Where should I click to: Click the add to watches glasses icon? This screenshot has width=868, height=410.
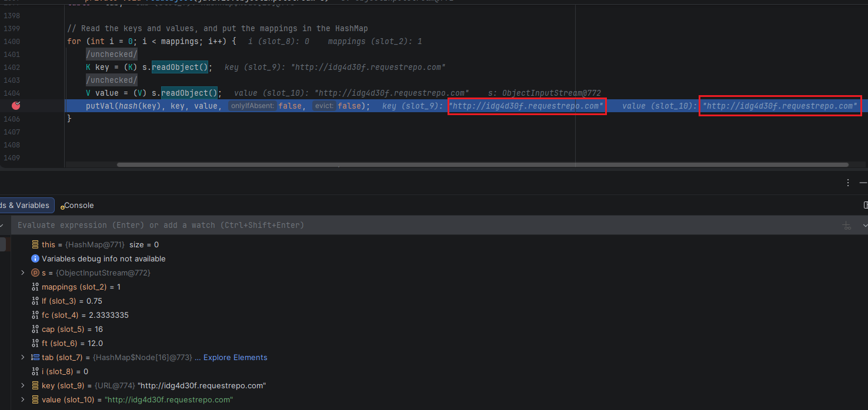846,226
